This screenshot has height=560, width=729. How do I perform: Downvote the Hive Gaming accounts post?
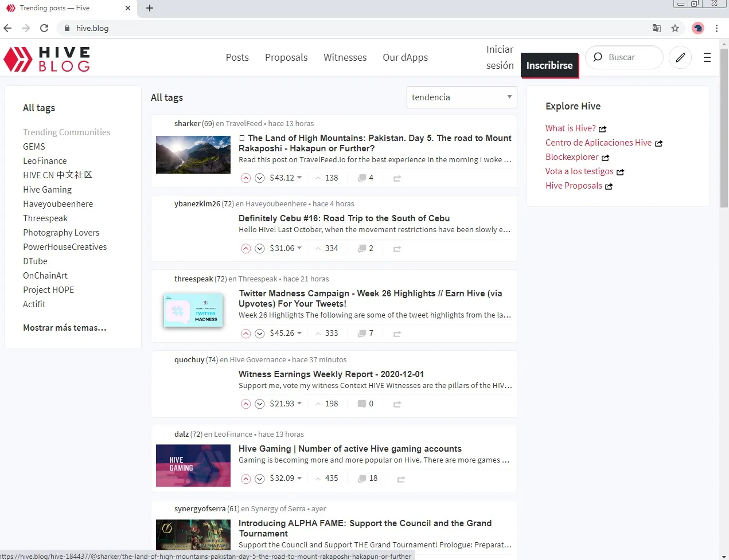259,478
